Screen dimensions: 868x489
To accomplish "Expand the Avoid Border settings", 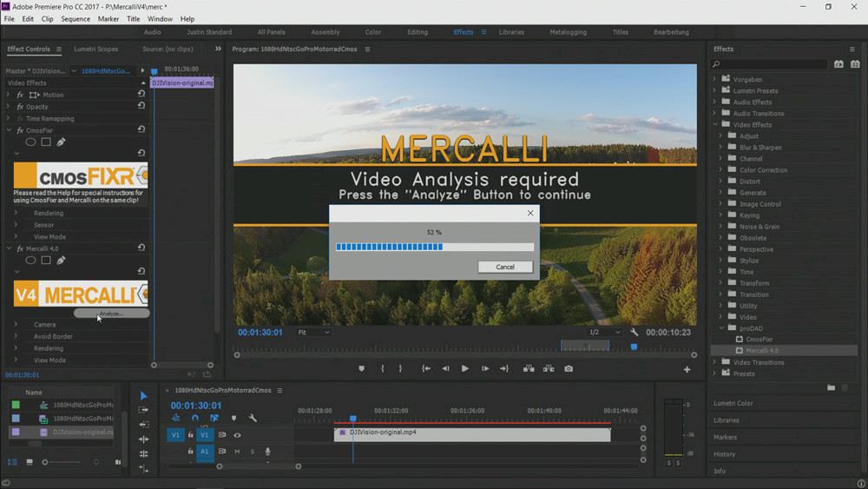I will coord(16,336).
